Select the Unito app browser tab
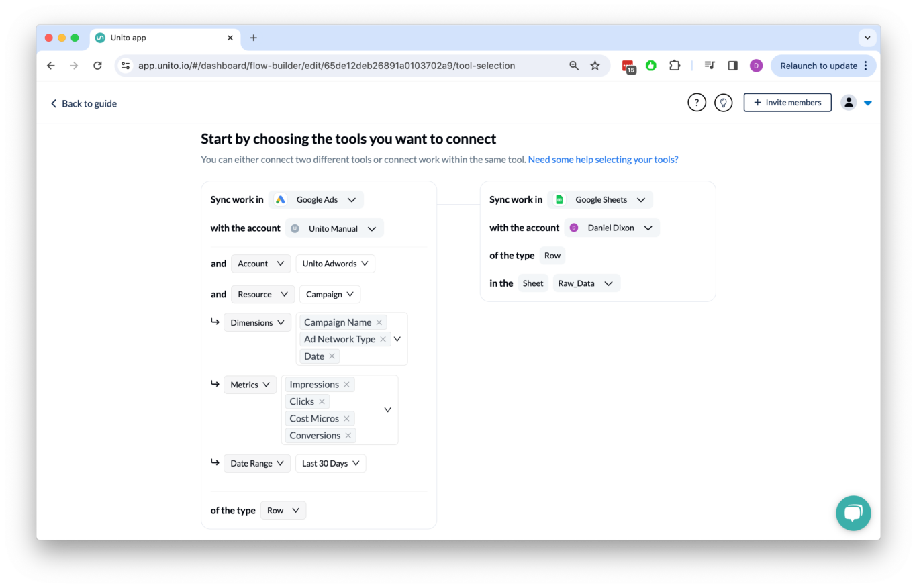 tap(165, 38)
